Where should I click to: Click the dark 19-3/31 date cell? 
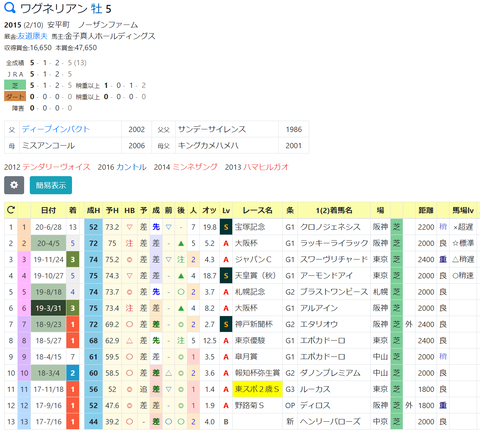[48, 308]
